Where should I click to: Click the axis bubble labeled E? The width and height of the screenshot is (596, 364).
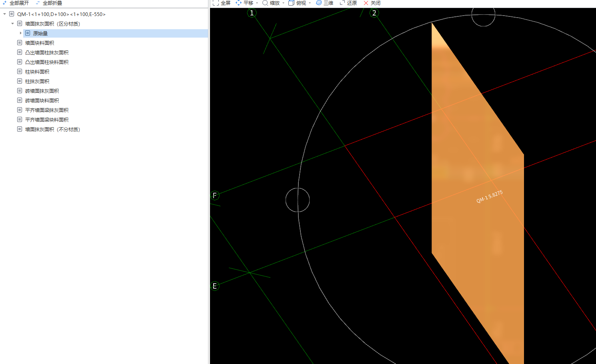[215, 286]
